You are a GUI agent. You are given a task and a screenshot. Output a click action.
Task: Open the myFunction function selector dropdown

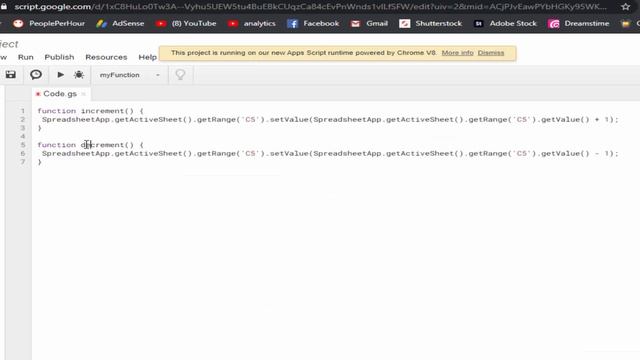pos(129,75)
